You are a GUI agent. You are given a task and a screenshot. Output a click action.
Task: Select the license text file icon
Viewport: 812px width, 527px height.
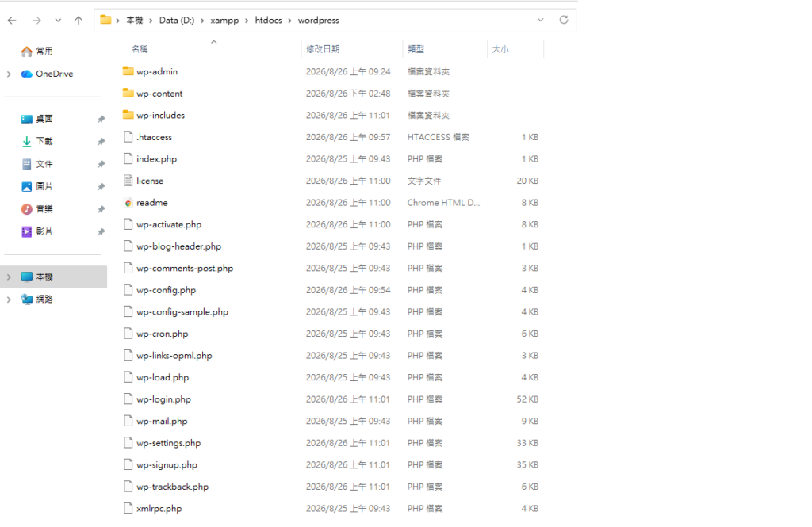pyautogui.click(x=128, y=180)
